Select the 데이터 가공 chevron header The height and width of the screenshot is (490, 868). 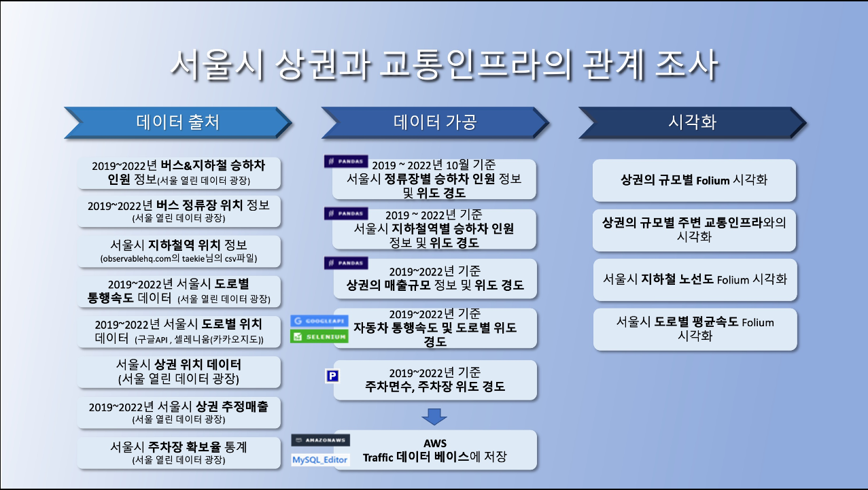tap(435, 122)
